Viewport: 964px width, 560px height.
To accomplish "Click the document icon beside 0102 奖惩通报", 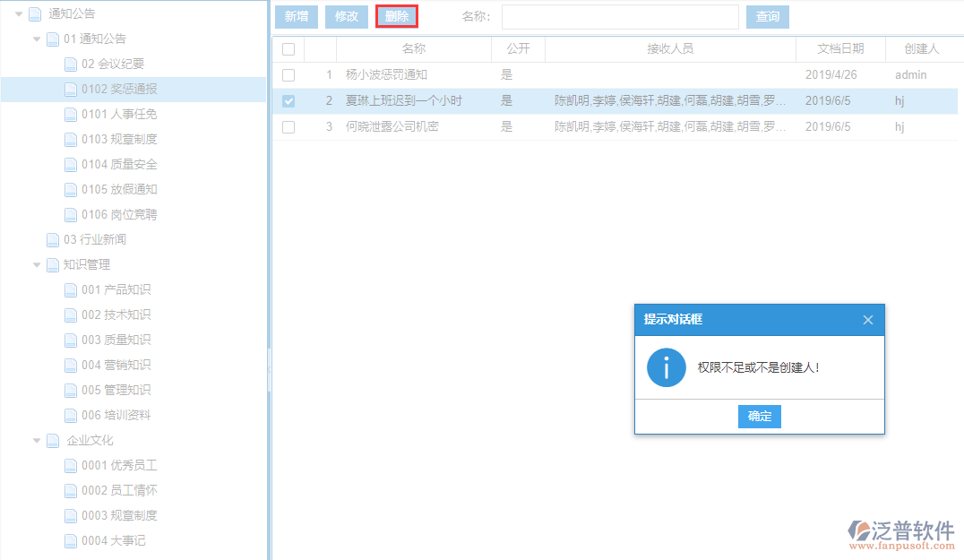I will (x=70, y=90).
